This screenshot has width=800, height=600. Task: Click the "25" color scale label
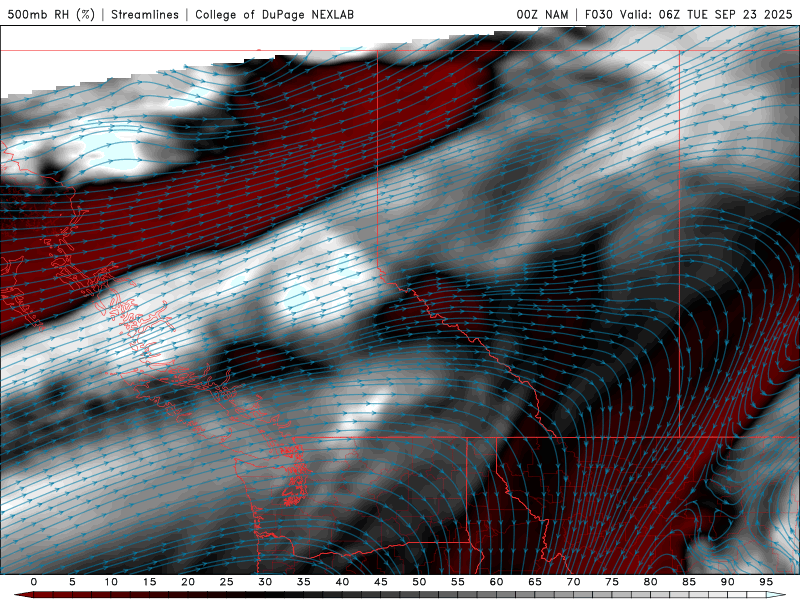(x=227, y=582)
